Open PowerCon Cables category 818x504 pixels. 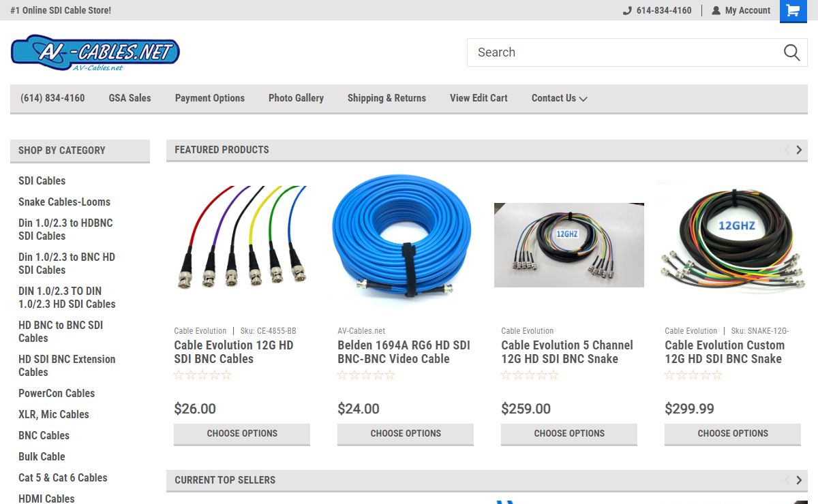point(57,393)
